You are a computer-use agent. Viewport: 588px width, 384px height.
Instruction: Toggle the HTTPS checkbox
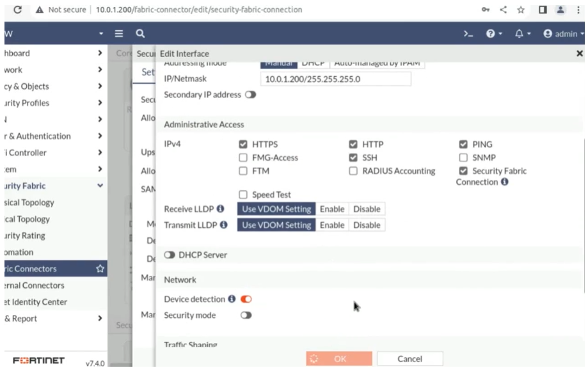(243, 145)
